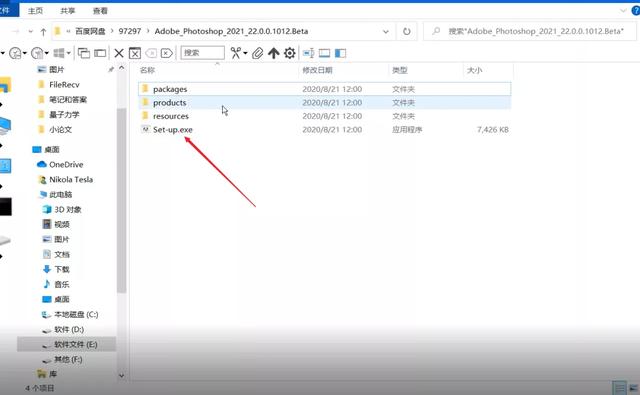
Task: Select the products folder row
Action: coord(324,102)
